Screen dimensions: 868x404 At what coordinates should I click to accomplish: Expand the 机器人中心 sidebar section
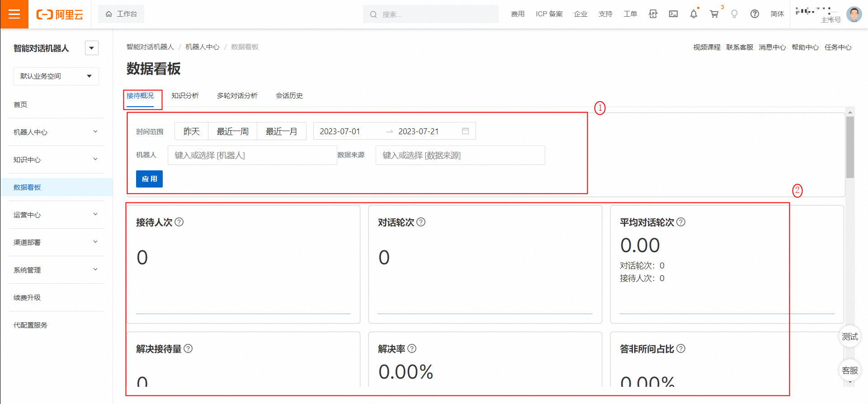tap(56, 132)
